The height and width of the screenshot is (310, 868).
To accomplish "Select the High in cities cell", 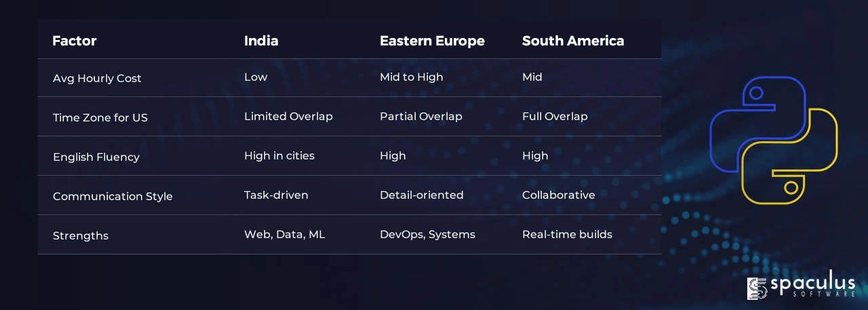I will pyautogui.click(x=279, y=155).
